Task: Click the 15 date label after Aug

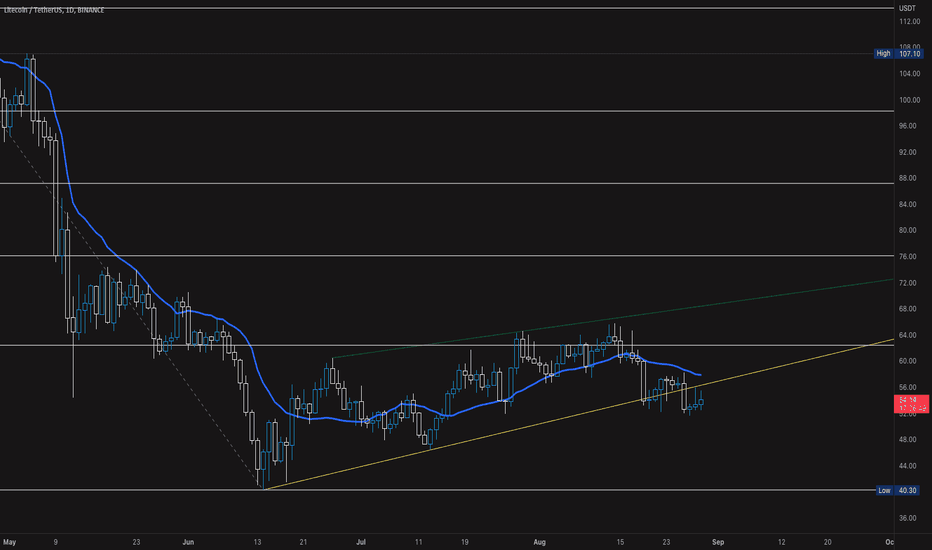Action: click(620, 542)
